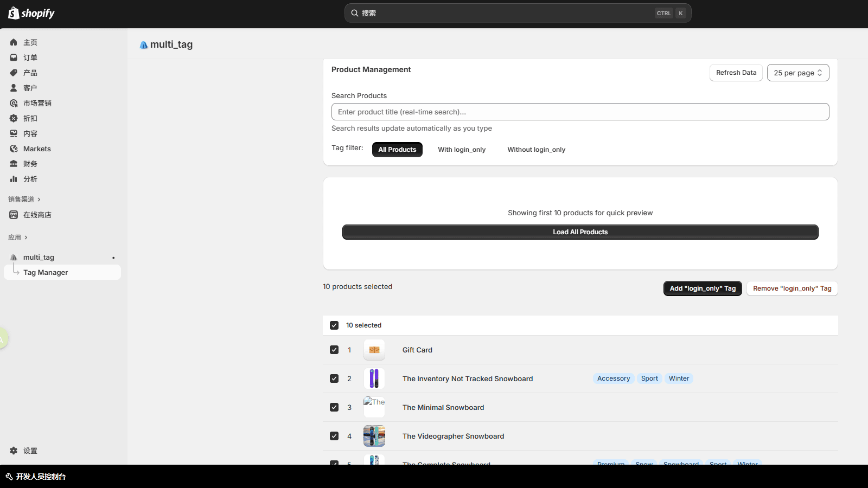The width and height of the screenshot is (868, 488).
Task: Click the Refresh Data button
Action: click(x=736, y=73)
